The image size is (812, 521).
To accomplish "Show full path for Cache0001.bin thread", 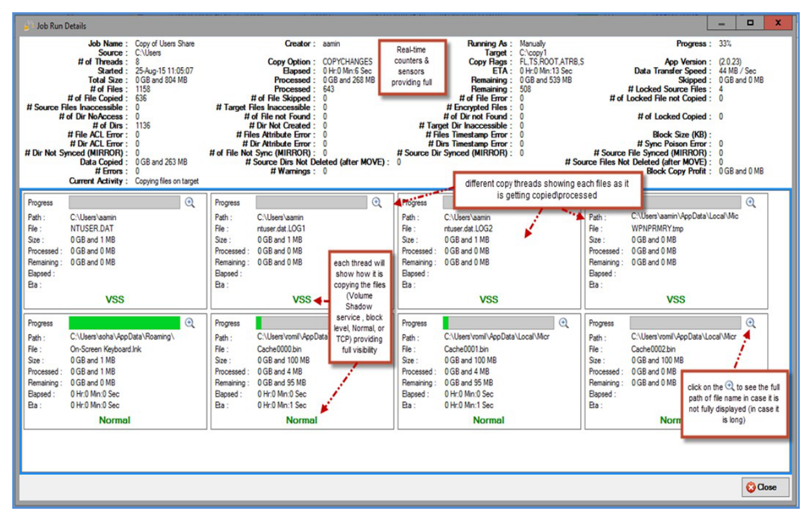I will (x=564, y=323).
